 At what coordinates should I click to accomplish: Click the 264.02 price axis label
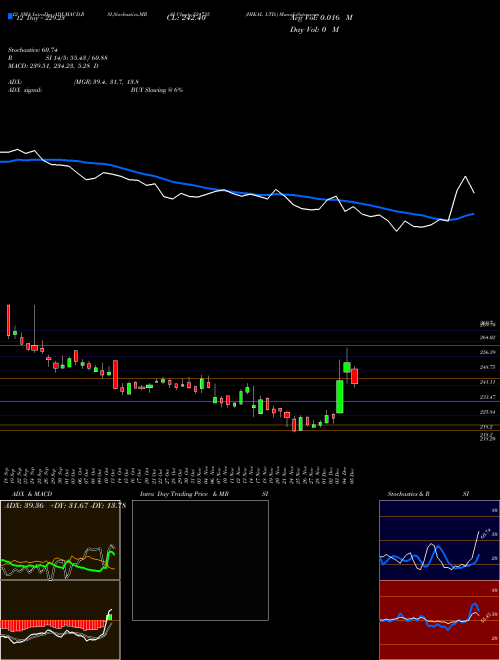coord(487,337)
